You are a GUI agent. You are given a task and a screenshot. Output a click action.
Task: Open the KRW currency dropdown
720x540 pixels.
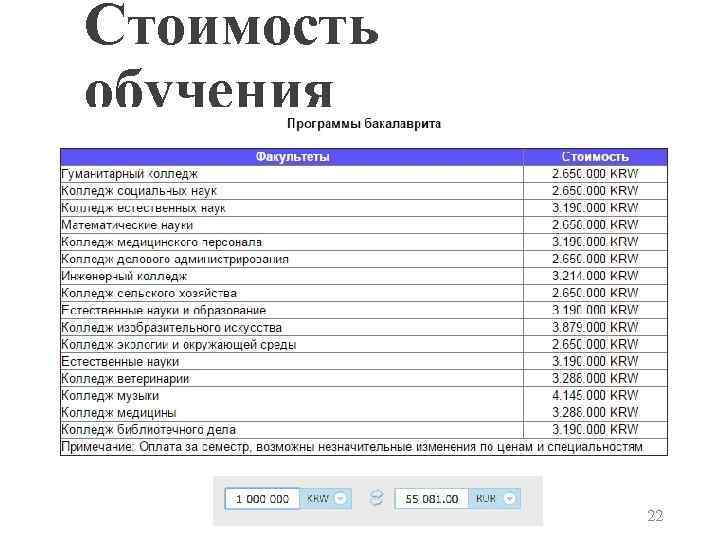[326, 499]
